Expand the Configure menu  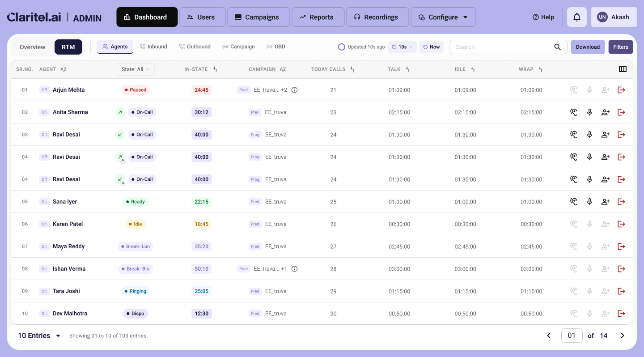(443, 17)
